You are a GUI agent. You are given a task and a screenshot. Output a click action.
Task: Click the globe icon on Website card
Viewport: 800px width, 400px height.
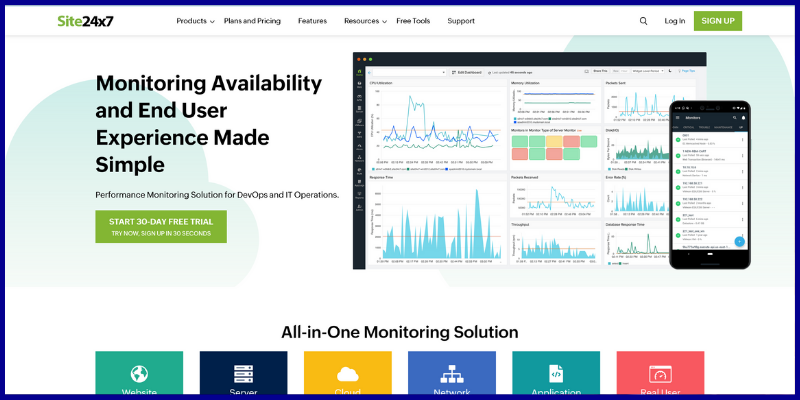pyautogui.click(x=139, y=374)
